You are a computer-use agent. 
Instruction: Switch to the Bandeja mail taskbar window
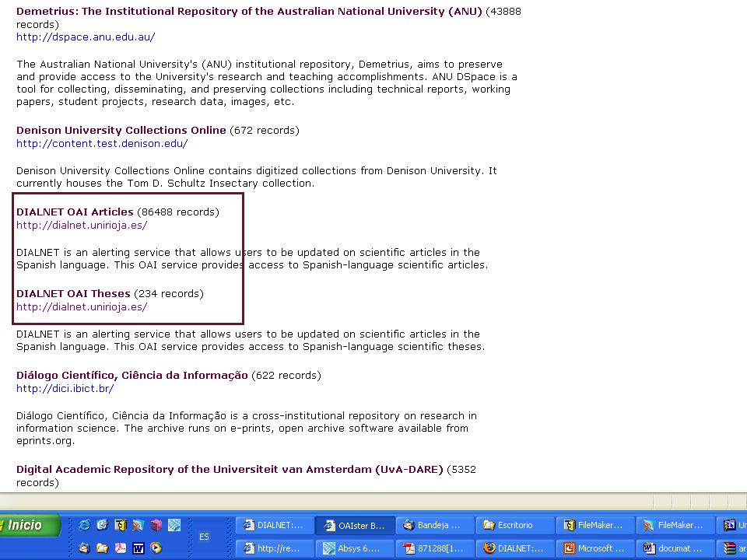[x=436, y=525]
